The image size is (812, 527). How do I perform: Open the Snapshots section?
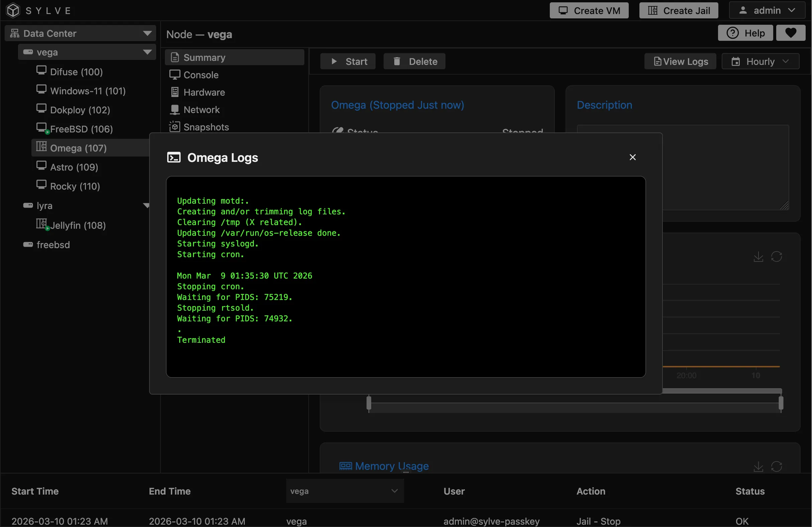click(x=205, y=127)
